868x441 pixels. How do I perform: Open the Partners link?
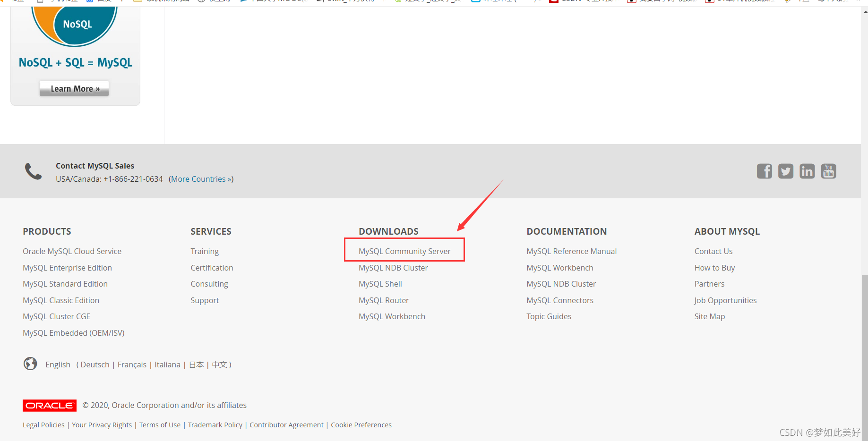pos(709,284)
